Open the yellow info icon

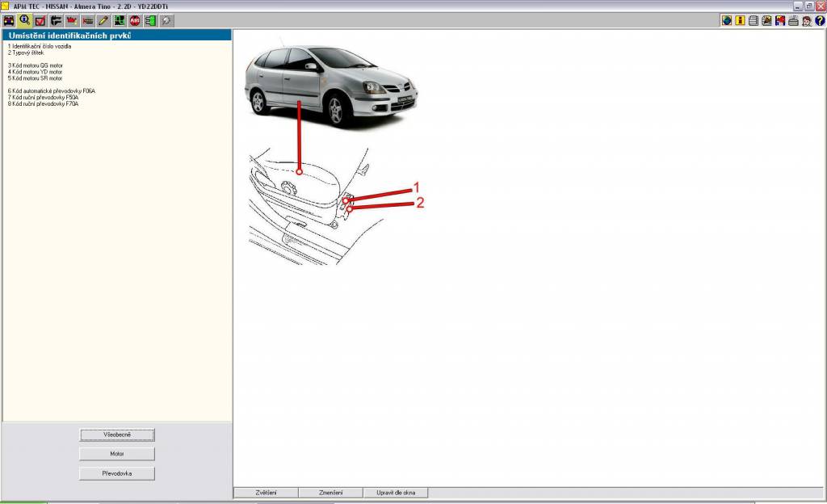[740, 21]
